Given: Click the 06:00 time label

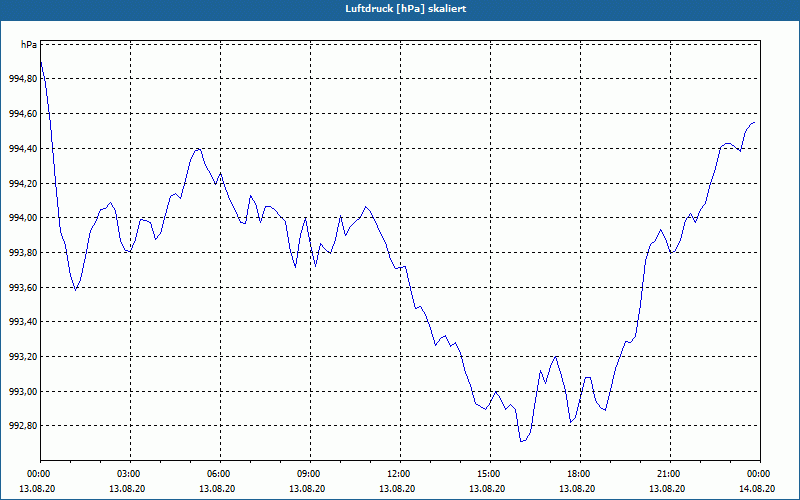Looking at the screenshot, I should click(220, 474).
